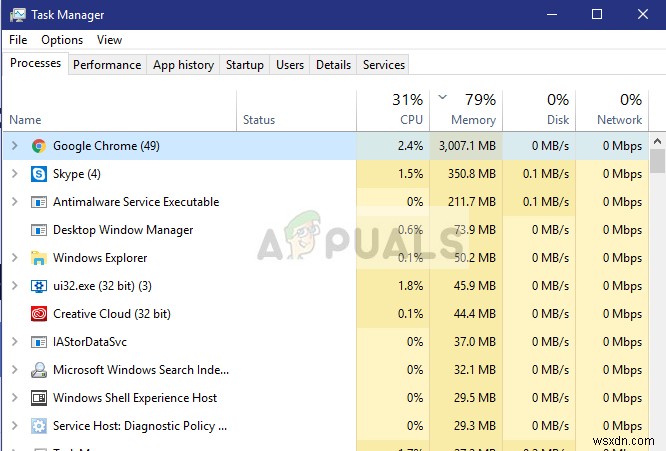Expand the ui32.exe (32 bit) (3) group
Screen dimensions: 666x451
click(x=14, y=286)
